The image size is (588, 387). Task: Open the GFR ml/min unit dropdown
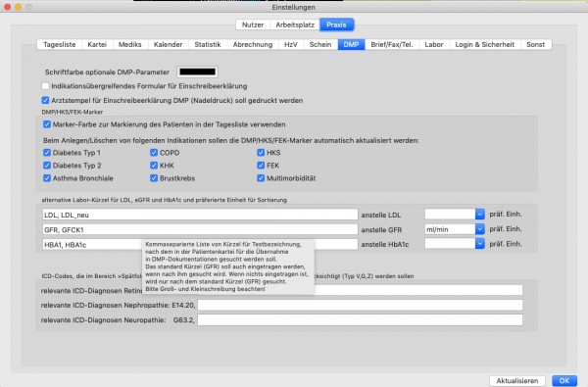[479, 229]
